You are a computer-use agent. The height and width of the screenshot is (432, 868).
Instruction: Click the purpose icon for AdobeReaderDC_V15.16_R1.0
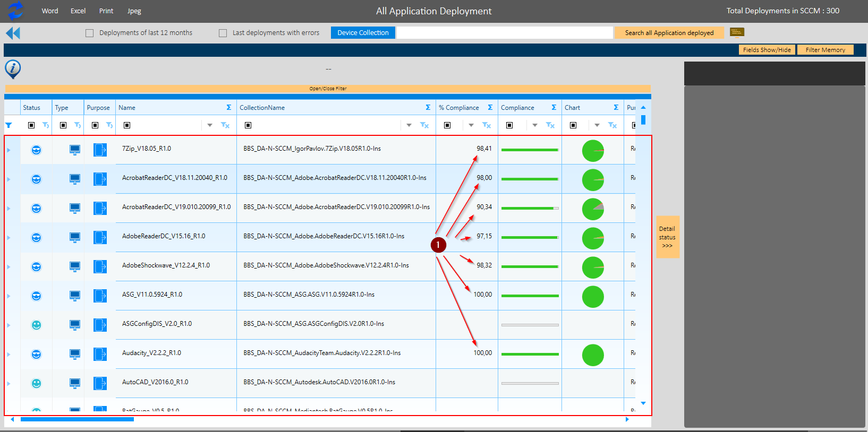(100, 237)
